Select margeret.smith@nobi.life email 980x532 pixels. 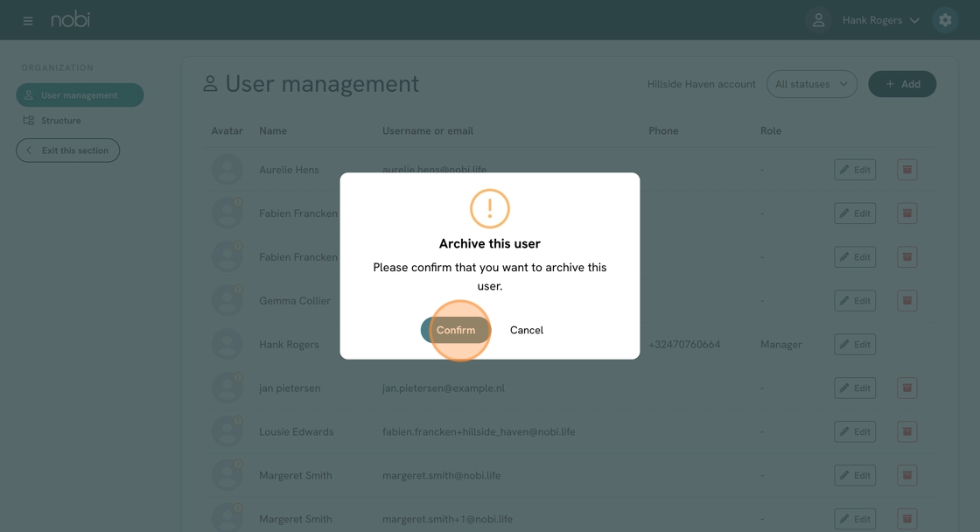point(441,476)
